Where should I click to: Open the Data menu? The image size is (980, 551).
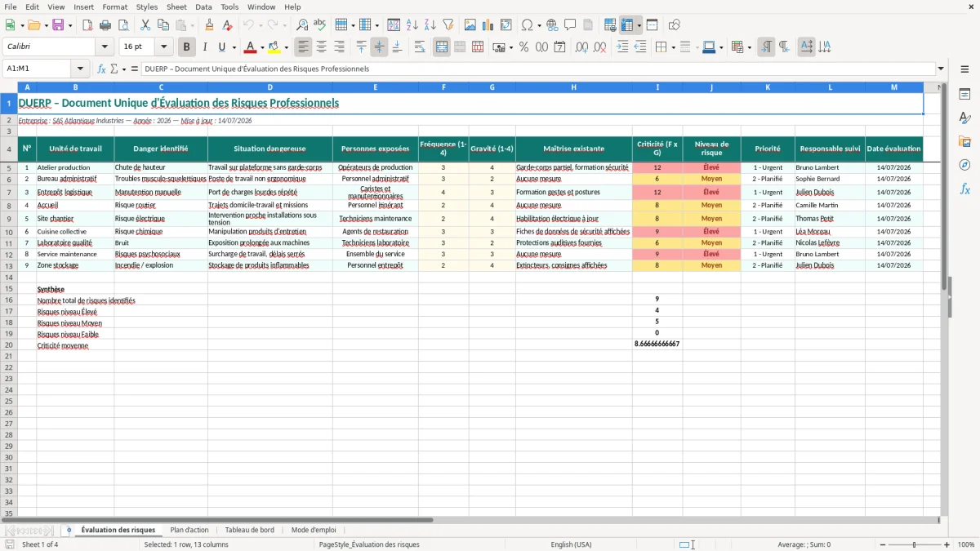203,7
